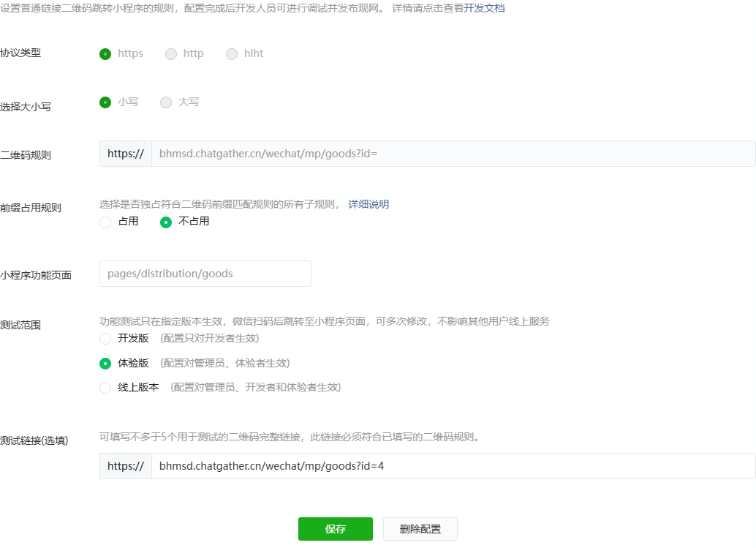Select 占用 prefix occupation option
Viewport: 756px width, 548px height.
(x=105, y=222)
